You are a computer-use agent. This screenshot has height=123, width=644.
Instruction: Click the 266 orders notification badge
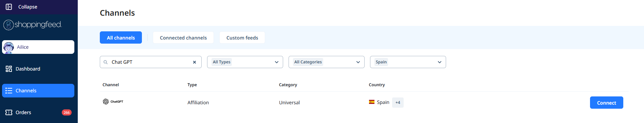(67, 112)
